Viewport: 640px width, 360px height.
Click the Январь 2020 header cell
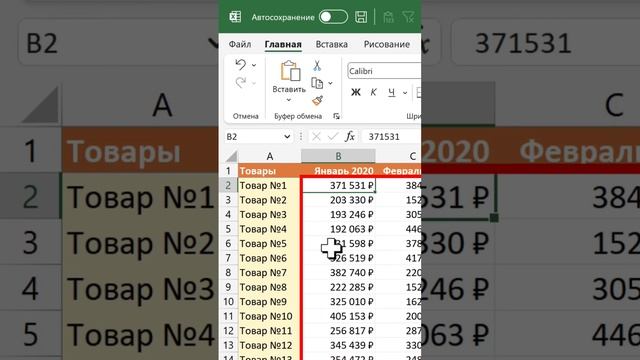click(338, 171)
